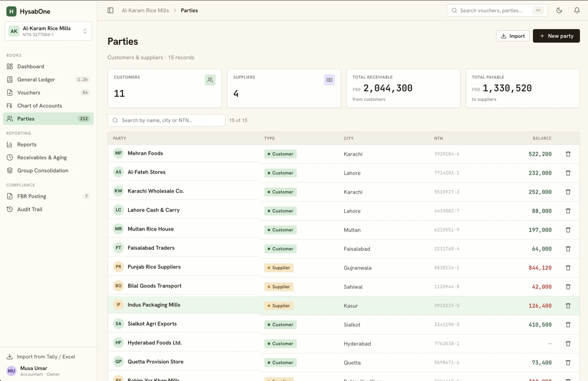Click the Al-Karam Rice Mills breadcrumb
Image resolution: width=588 pixels, height=381 pixels.
145,10
